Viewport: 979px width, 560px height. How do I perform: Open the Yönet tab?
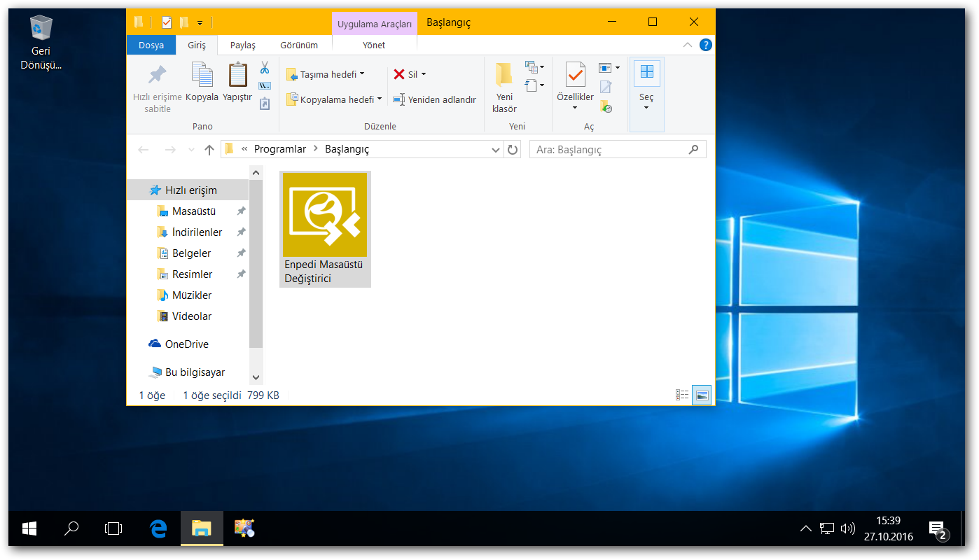[374, 45]
